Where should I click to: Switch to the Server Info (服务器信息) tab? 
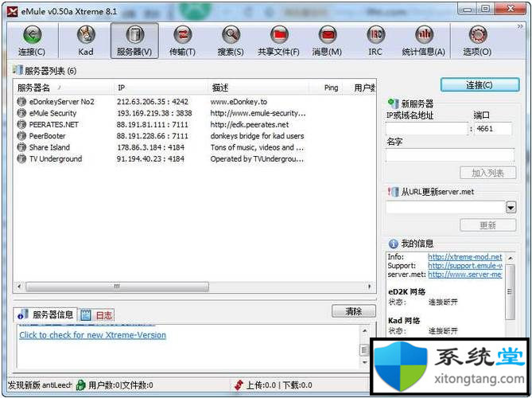(x=45, y=314)
